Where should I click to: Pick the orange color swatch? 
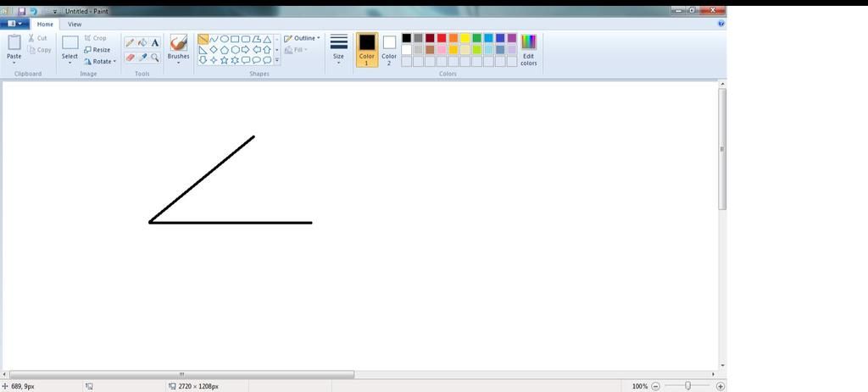[x=453, y=38]
